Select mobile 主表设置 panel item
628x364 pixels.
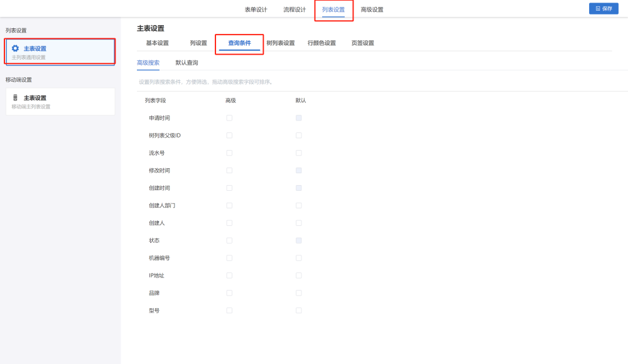pos(60,102)
